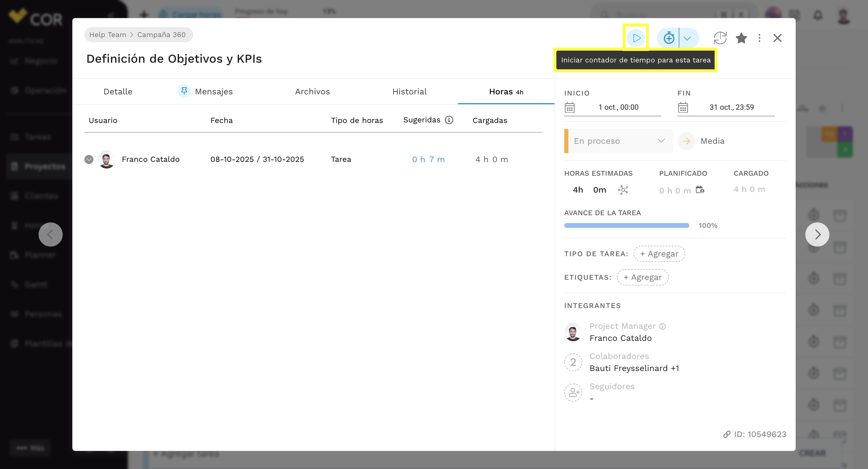
Task: Click suggested hours 0 h 7 m
Action: [x=428, y=159]
